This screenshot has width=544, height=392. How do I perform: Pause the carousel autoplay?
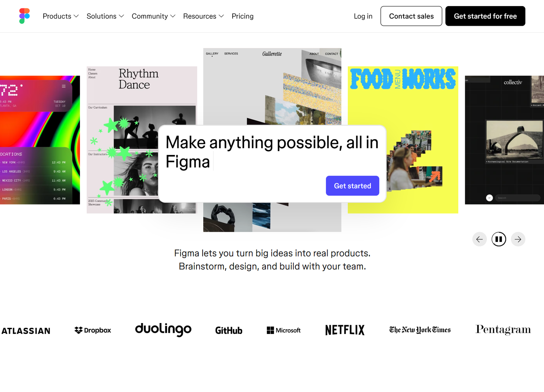click(x=499, y=239)
